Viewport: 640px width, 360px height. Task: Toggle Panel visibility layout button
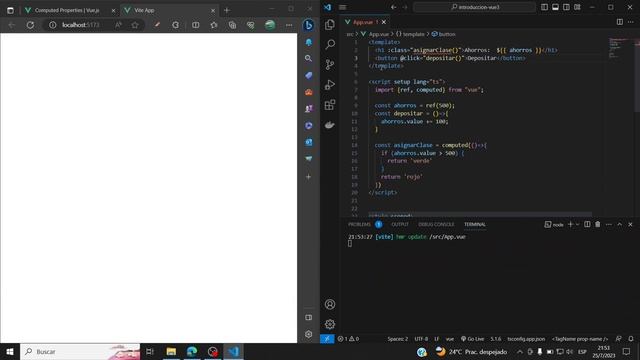[556, 7]
